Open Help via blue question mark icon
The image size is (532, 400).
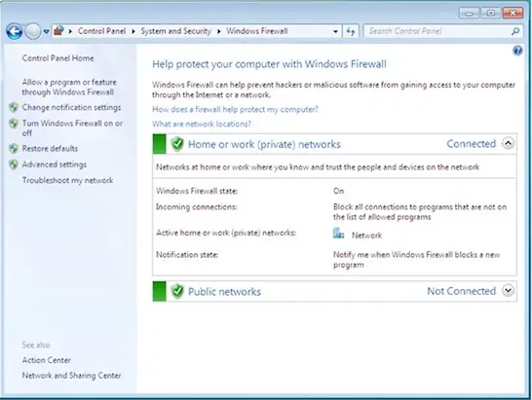[x=517, y=51]
